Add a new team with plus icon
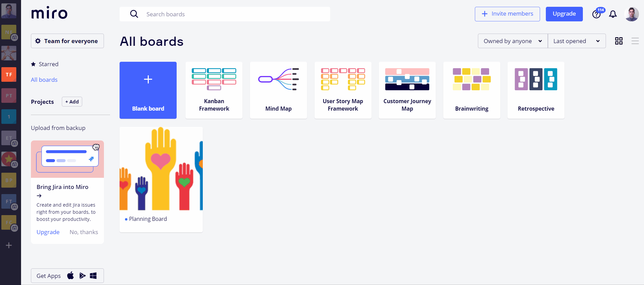This screenshot has height=285, width=644. pyautogui.click(x=9, y=245)
